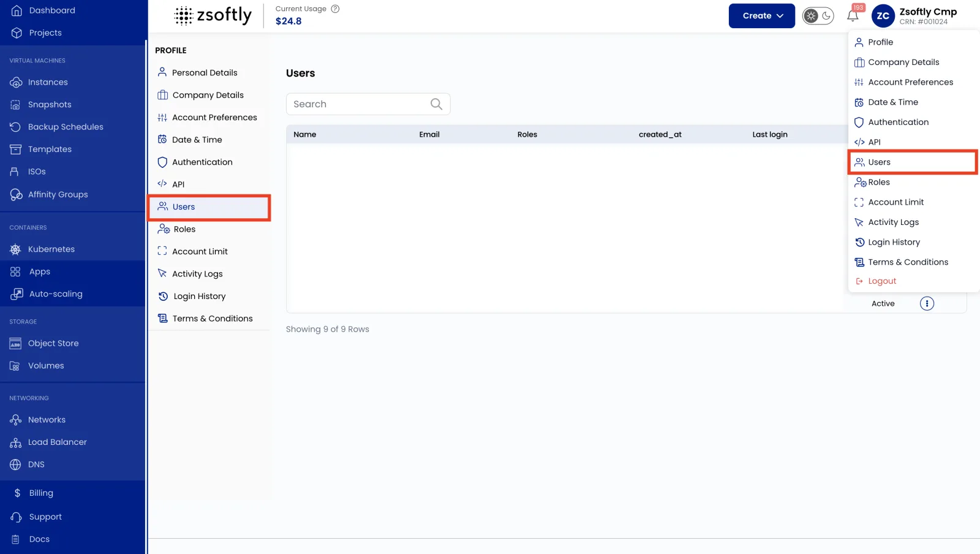Click the ZC avatar circle
Screen dimensions: 980x554
click(x=883, y=16)
